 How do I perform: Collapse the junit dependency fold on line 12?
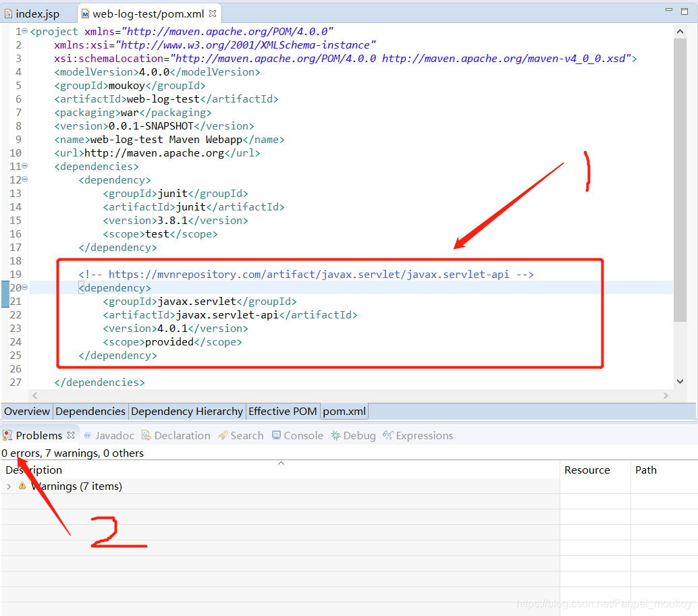(x=25, y=179)
